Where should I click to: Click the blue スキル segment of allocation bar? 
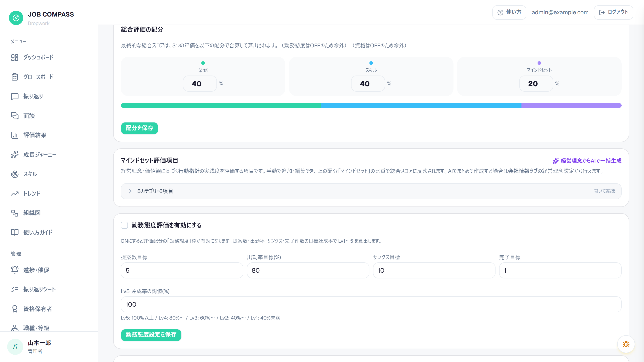click(421, 105)
